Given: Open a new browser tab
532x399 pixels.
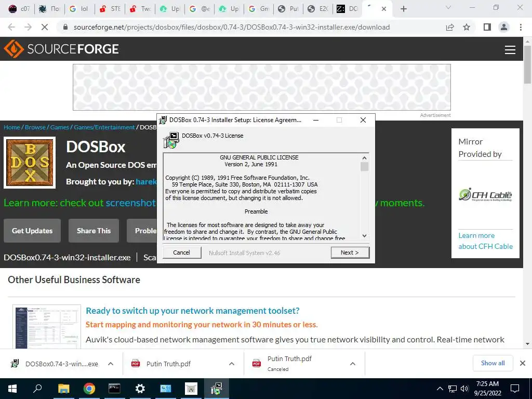Looking at the screenshot, I should pyautogui.click(x=403, y=9).
